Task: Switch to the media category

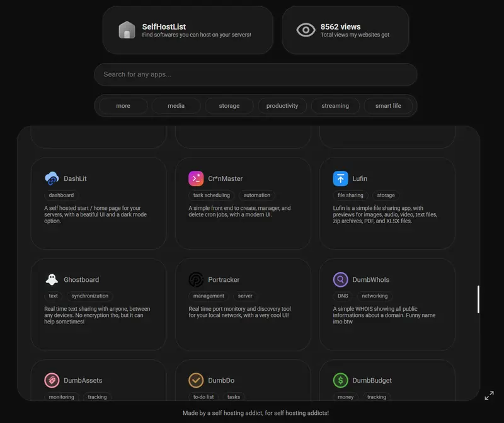Action: (x=176, y=106)
